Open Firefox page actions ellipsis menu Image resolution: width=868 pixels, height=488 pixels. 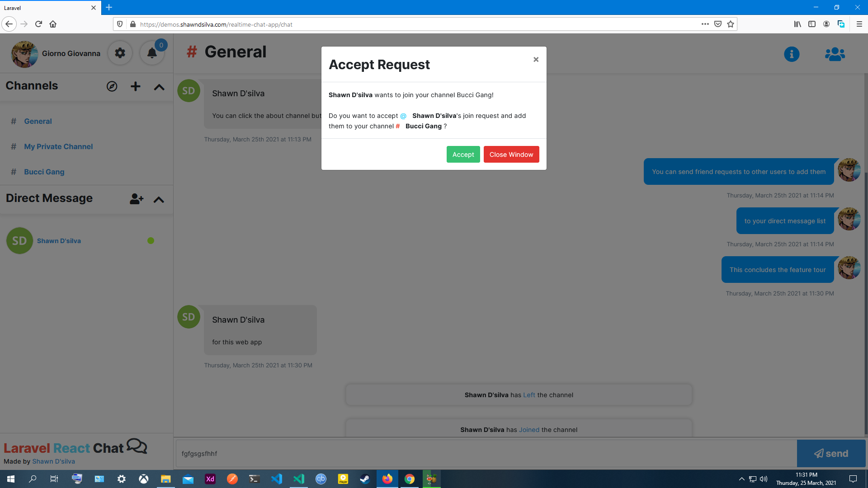click(x=705, y=24)
